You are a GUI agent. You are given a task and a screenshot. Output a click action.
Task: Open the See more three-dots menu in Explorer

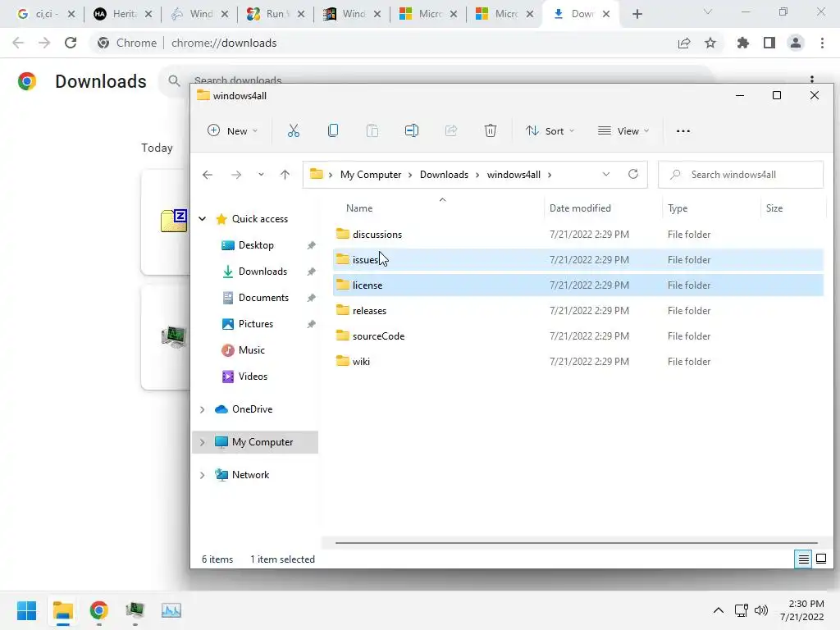pos(683,130)
